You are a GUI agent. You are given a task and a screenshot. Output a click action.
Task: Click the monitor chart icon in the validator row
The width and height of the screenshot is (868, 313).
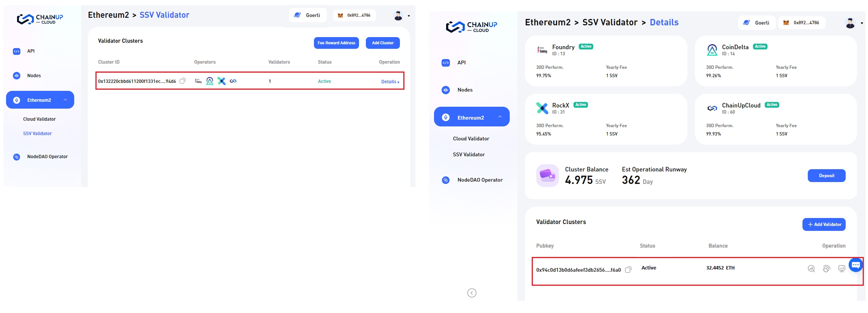coord(841,269)
